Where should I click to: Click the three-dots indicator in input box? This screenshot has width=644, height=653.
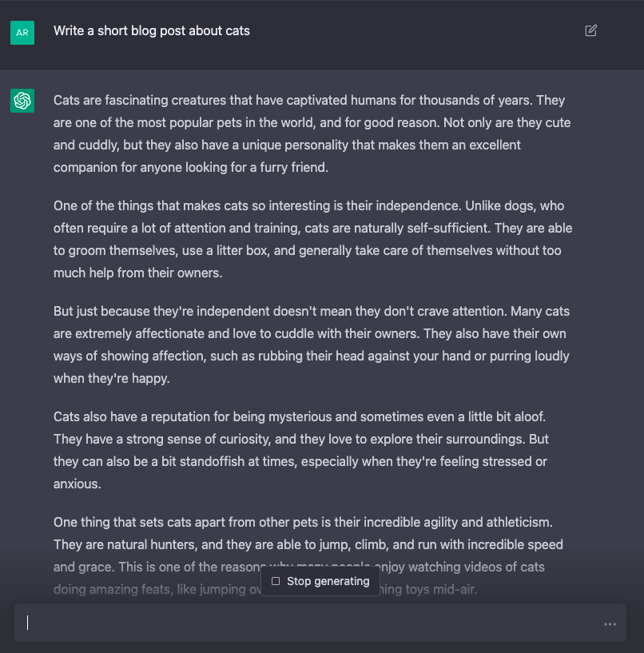point(610,624)
